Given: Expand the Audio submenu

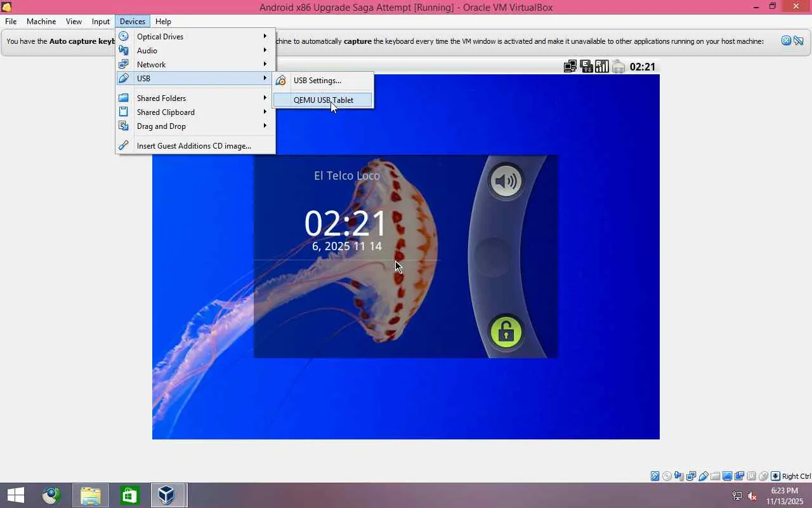Looking at the screenshot, I should point(195,50).
